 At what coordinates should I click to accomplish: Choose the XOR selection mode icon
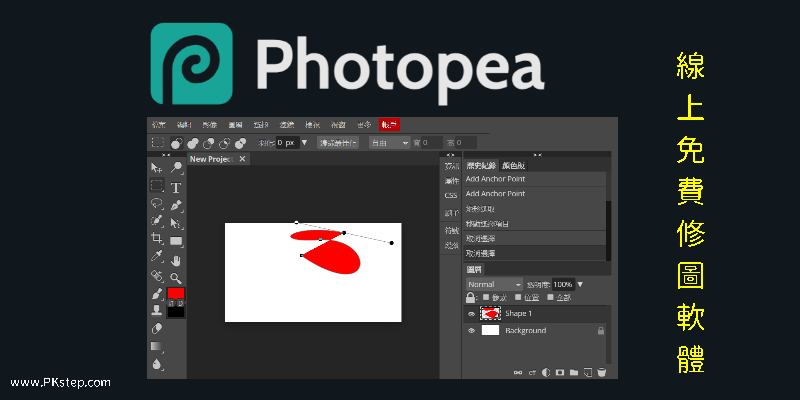pos(240,143)
